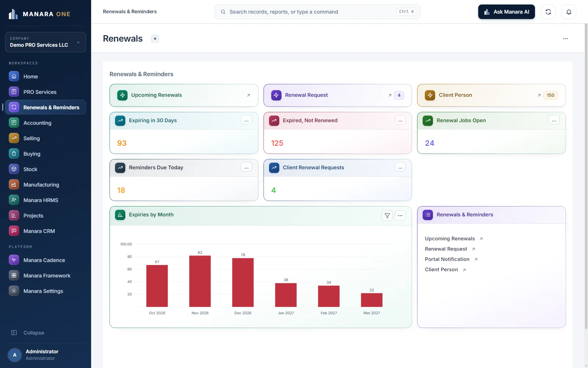Open the Home workspace icon

(14, 77)
